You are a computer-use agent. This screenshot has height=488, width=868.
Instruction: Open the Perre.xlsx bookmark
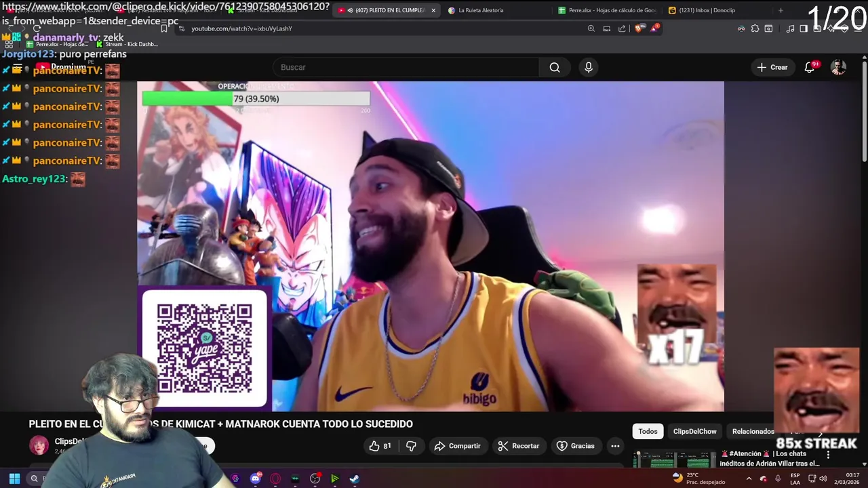57,44
